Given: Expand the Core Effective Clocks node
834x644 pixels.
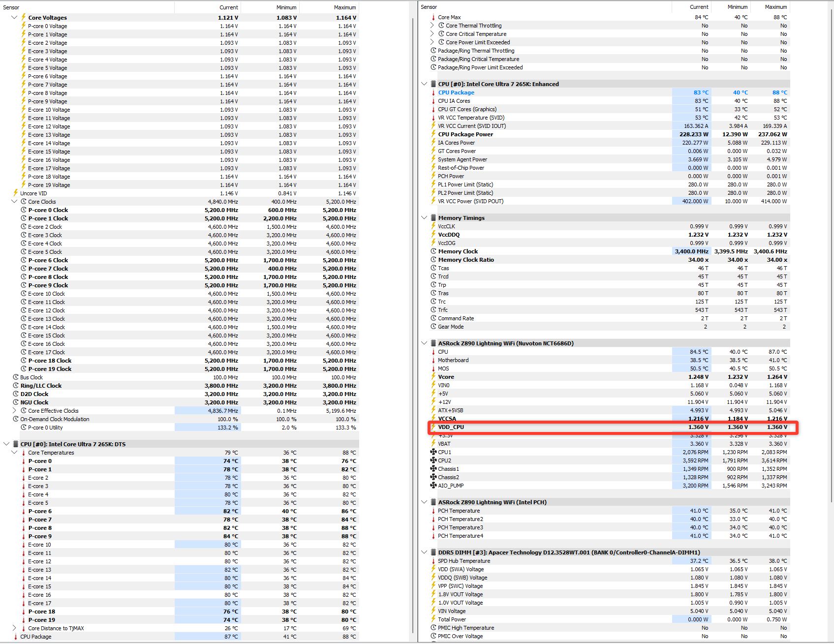Looking at the screenshot, I should [x=14, y=410].
